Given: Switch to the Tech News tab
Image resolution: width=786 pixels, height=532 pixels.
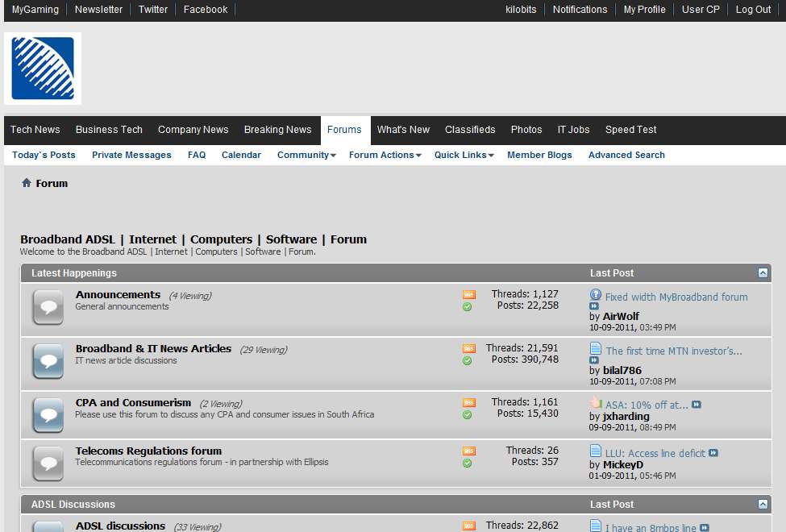Looking at the screenshot, I should point(35,130).
